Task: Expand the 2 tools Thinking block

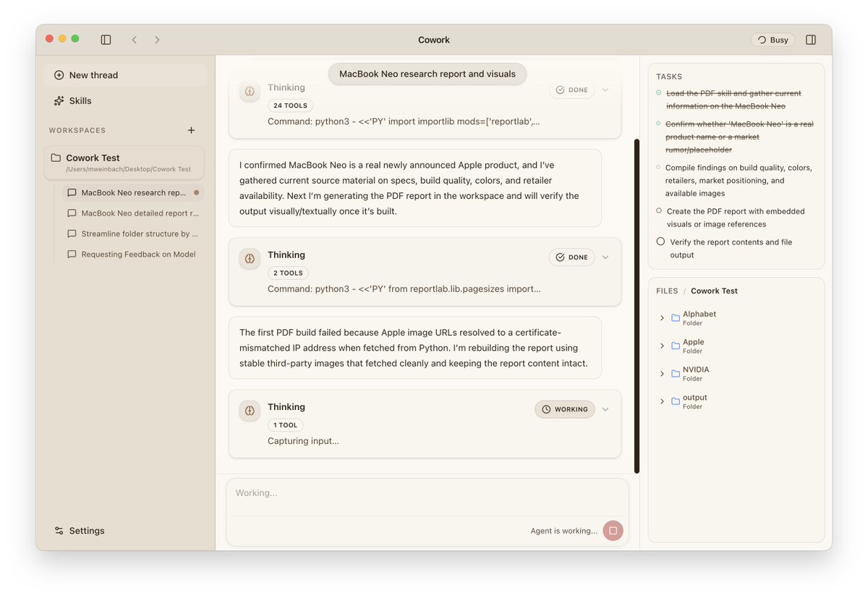Action: (605, 257)
